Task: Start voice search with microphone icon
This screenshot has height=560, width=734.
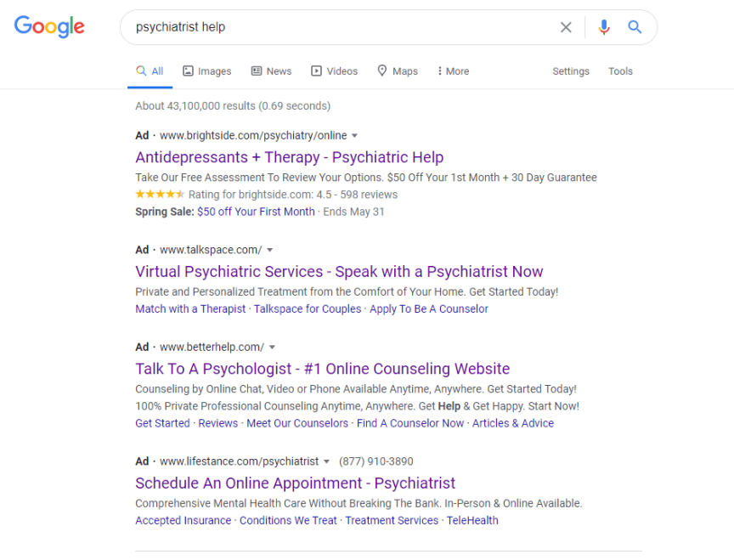Action: 604,27
